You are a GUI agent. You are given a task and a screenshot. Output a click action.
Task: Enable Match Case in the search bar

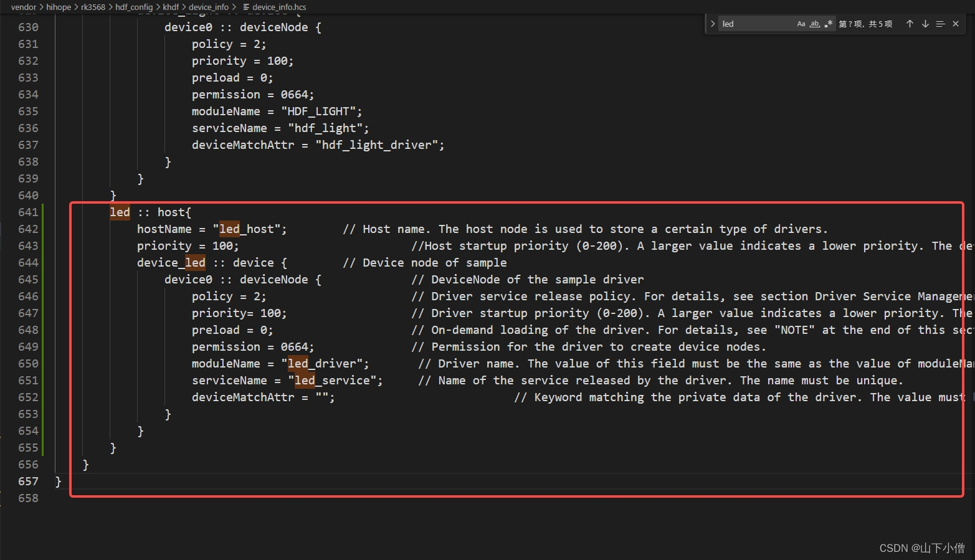[801, 23]
